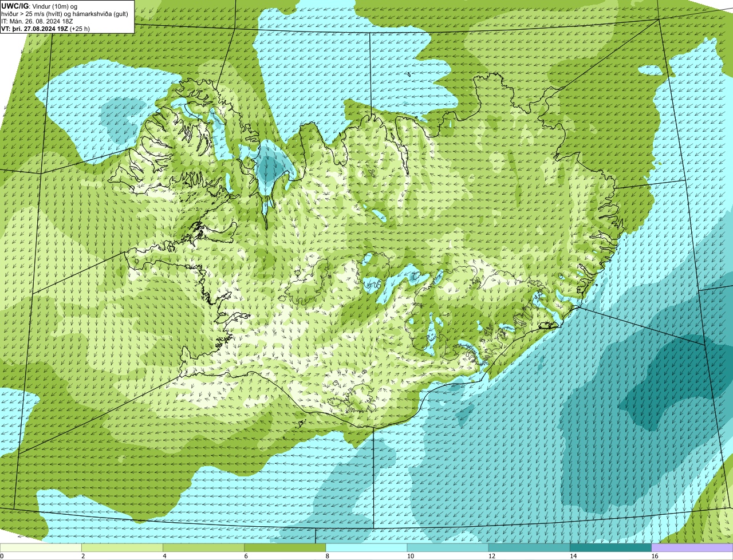Click the 4–6 m/s green legend swatch

pyautogui.click(x=203, y=548)
